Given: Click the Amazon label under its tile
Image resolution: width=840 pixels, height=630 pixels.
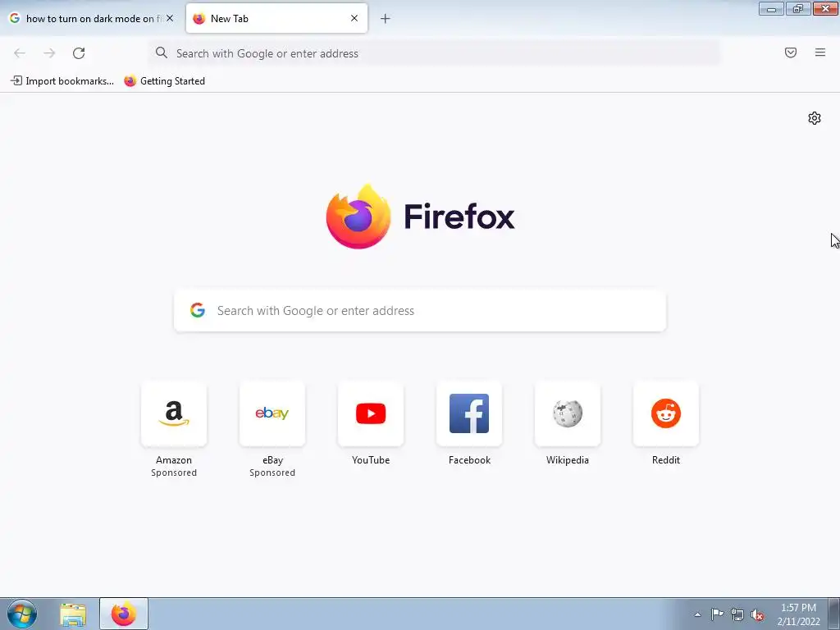Looking at the screenshot, I should 174,460.
